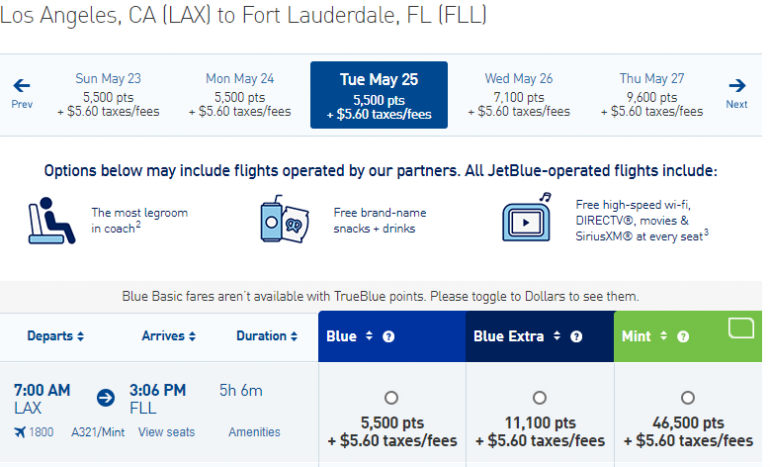Open the Amenities link
The width and height of the screenshot is (770, 467).
[254, 432]
